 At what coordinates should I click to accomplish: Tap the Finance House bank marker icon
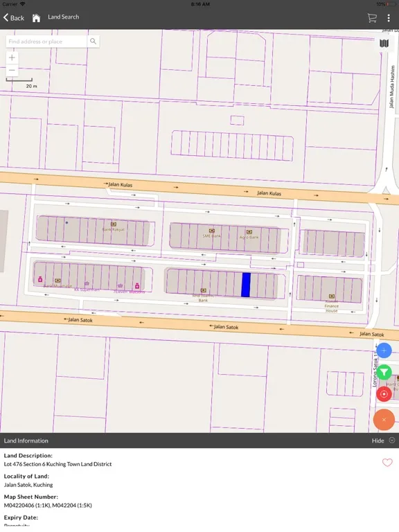pyautogui.click(x=332, y=296)
